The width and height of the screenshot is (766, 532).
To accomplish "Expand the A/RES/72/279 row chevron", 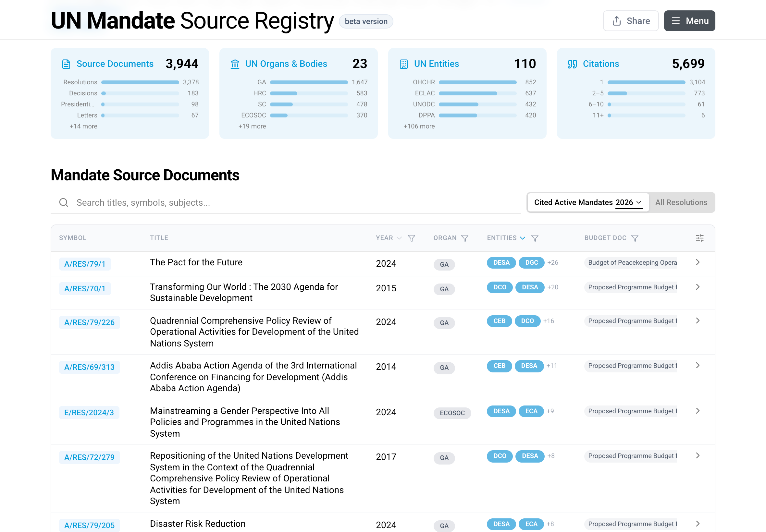I will (x=698, y=456).
